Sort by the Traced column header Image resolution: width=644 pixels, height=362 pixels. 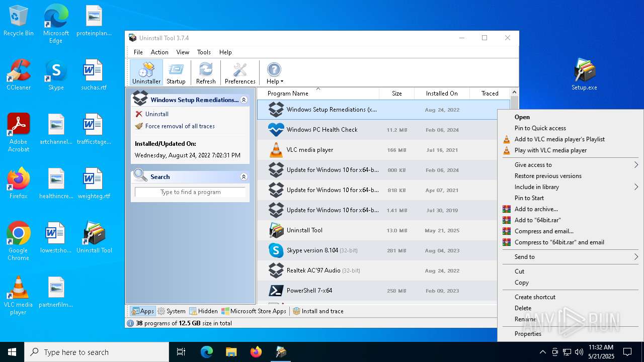(x=490, y=94)
